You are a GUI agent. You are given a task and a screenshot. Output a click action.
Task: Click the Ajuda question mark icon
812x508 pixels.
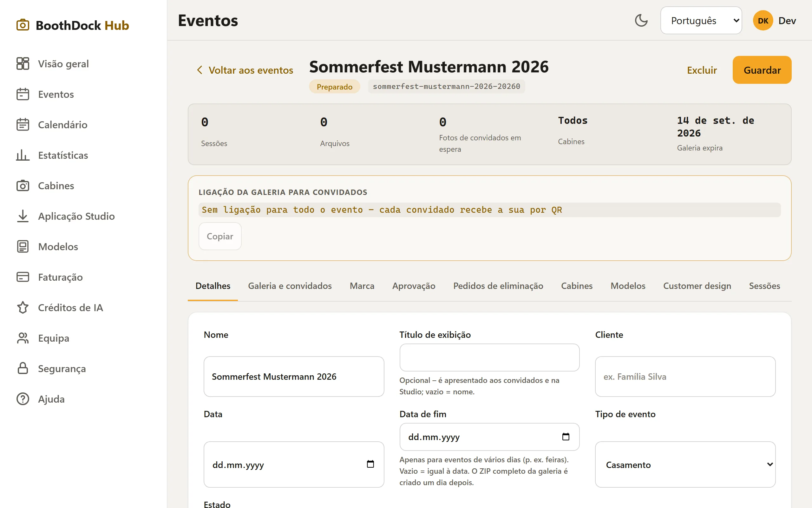click(23, 399)
